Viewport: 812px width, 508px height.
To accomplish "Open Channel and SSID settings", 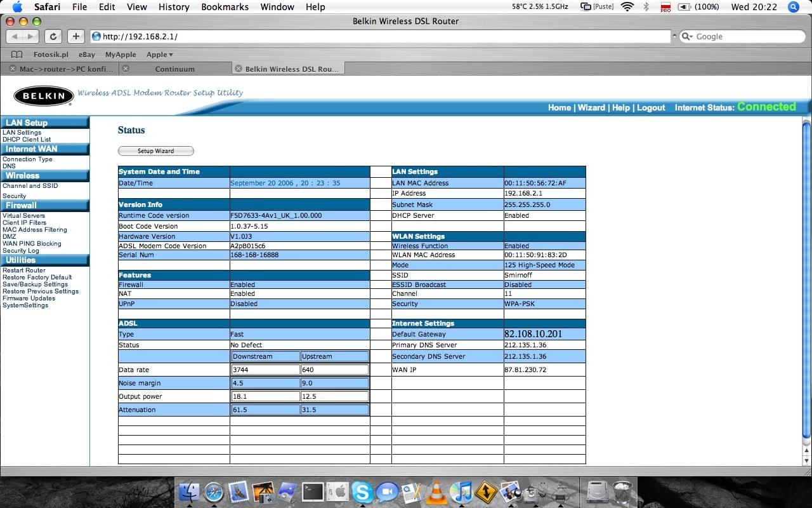I will point(30,186).
